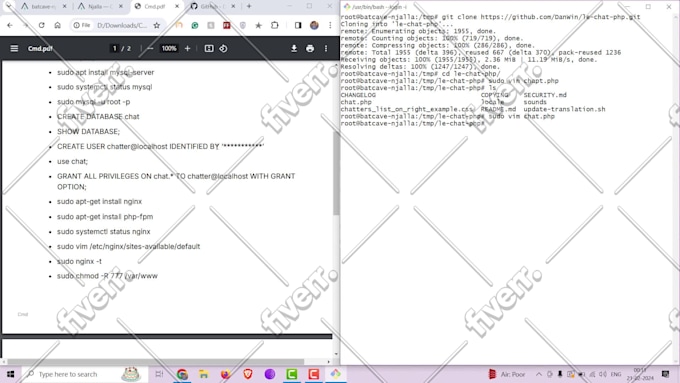The height and width of the screenshot is (383, 680).
Task: Open the browser profile avatar
Action: pyautogui.click(x=314, y=25)
